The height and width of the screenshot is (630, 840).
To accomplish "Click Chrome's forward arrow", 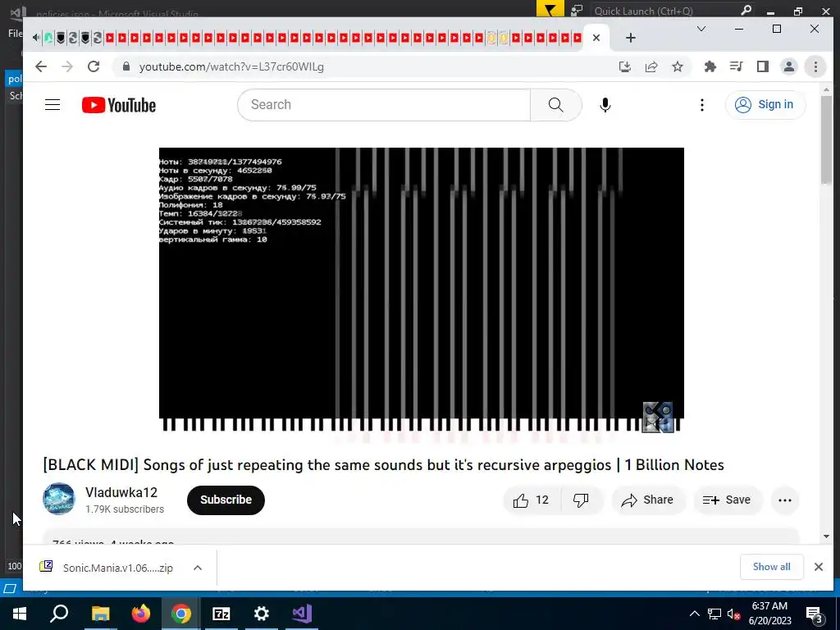I will tap(67, 66).
